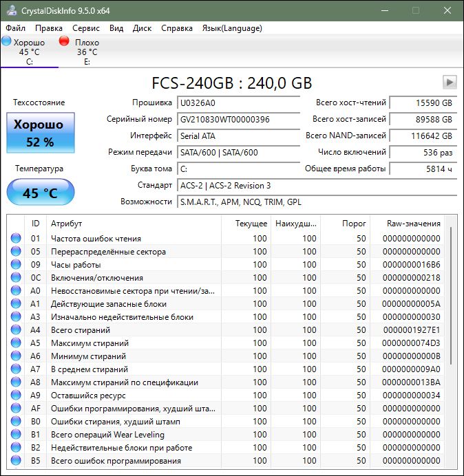The image size is (464, 476).
Task: Select the red status orb for drive E:
Action: point(64,41)
